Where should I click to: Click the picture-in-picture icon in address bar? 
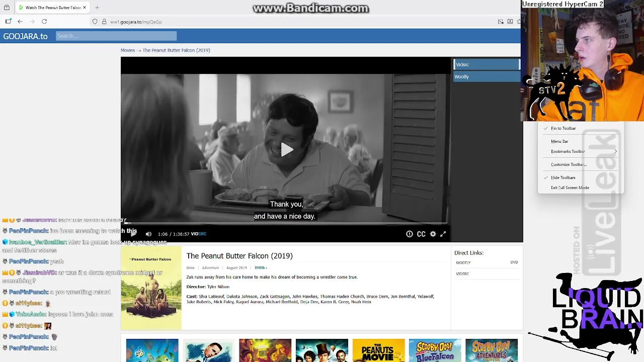click(x=501, y=22)
